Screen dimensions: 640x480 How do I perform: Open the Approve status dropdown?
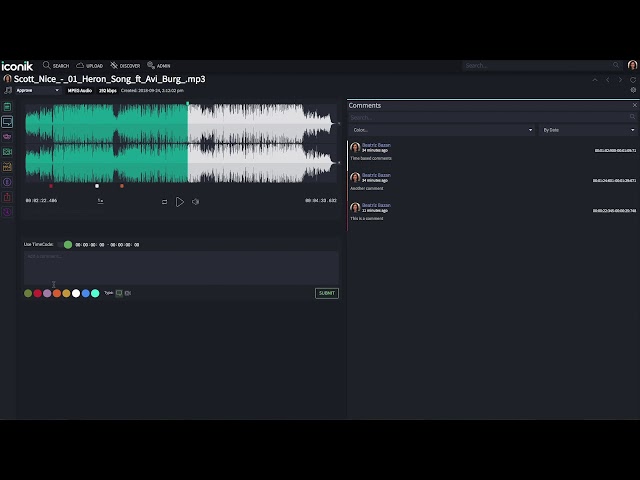(x=38, y=90)
